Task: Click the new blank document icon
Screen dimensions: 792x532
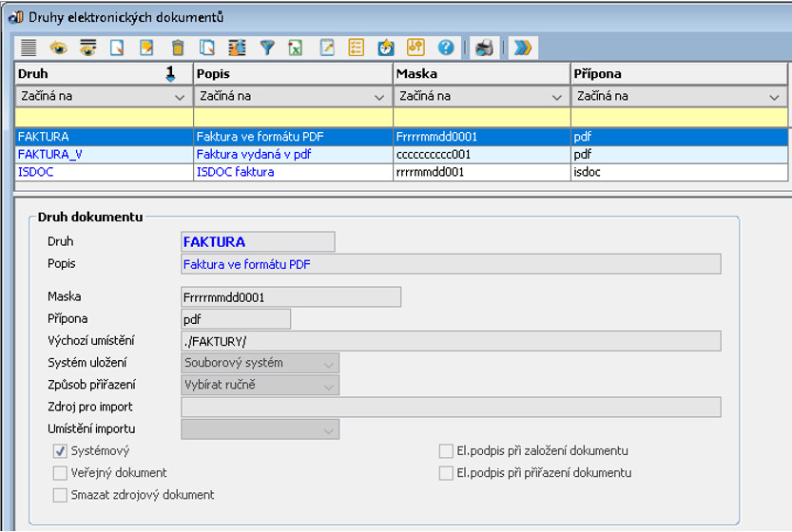Action: tap(118, 47)
